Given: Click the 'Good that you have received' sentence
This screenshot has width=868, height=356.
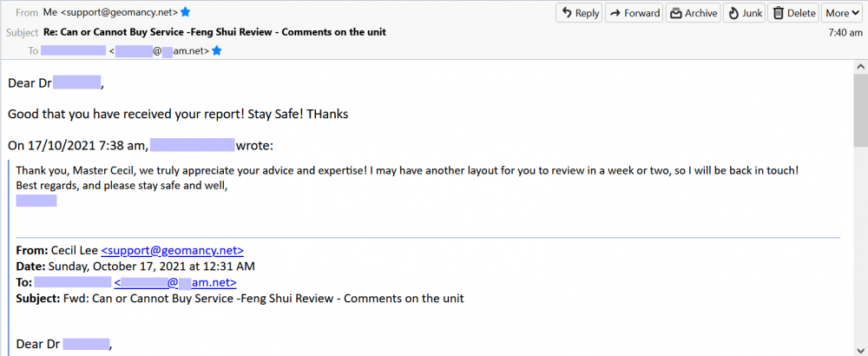Looking at the screenshot, I should click(x=178, y=114).
